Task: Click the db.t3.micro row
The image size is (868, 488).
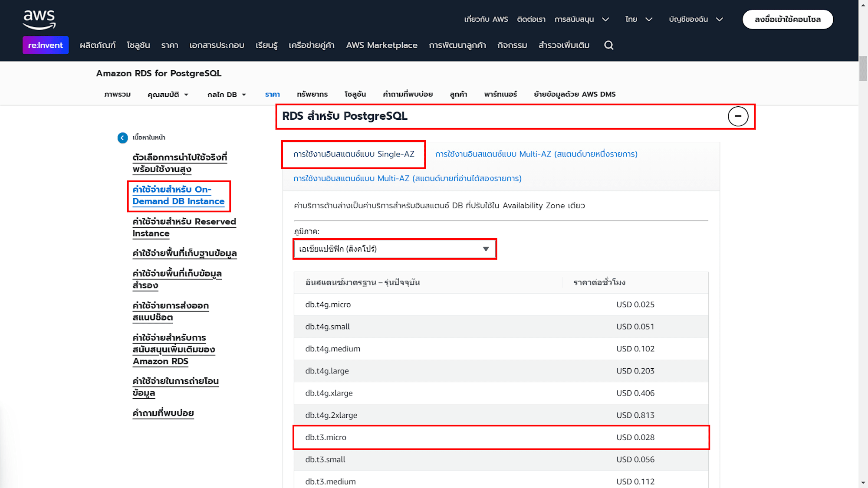Action: (x=501, y=437)
